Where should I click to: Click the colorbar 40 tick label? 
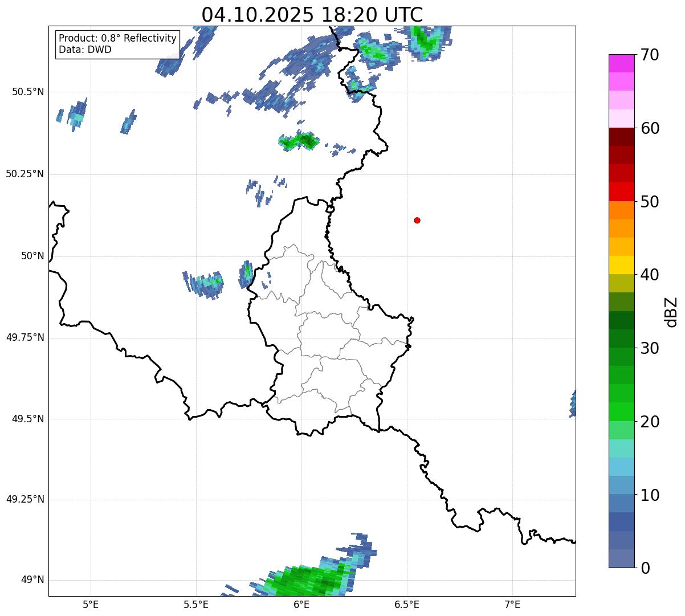pos(650,275)
